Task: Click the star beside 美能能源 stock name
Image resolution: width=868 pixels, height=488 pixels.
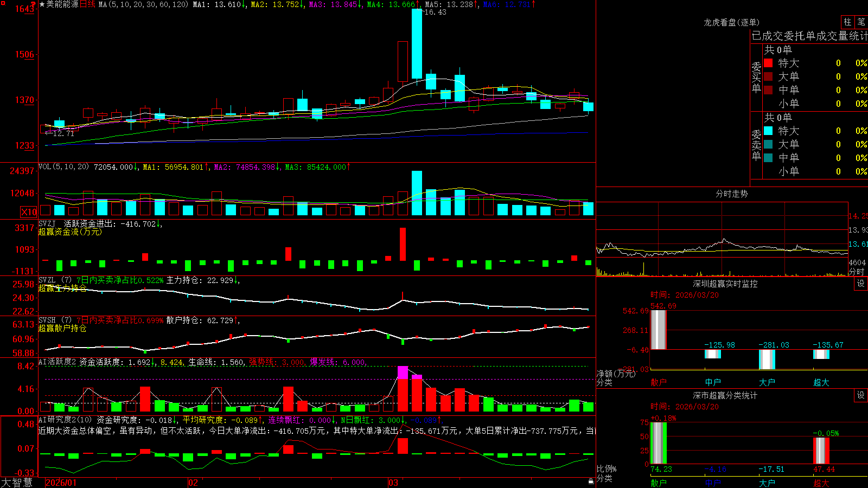Action: click(x=42, y=4)
